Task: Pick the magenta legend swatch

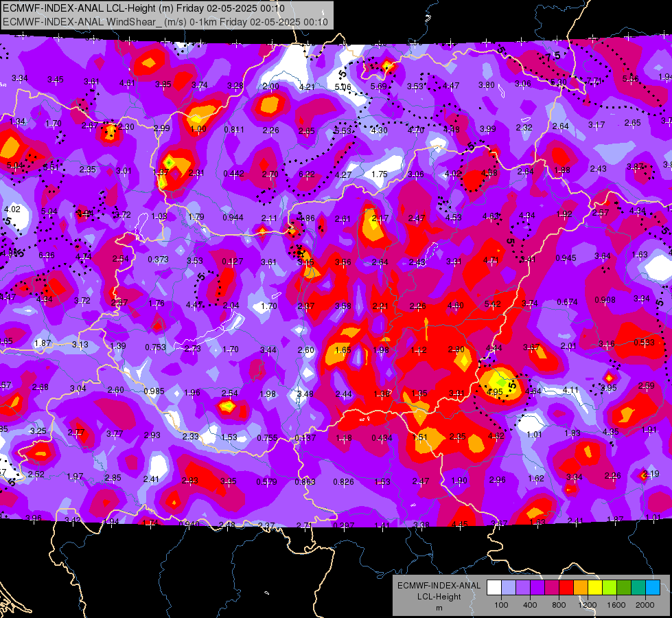Action: coord(552,587)
